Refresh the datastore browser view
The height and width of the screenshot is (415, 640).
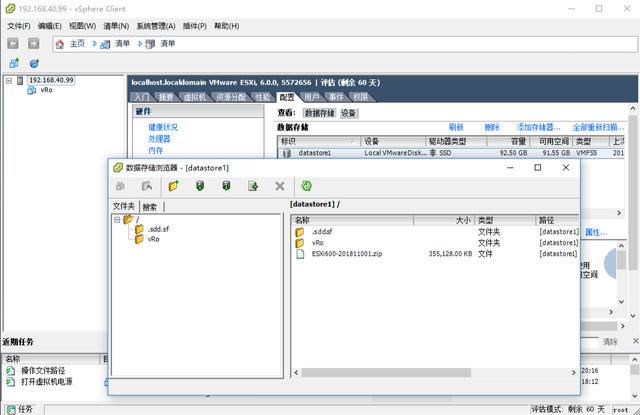[307, 186]
